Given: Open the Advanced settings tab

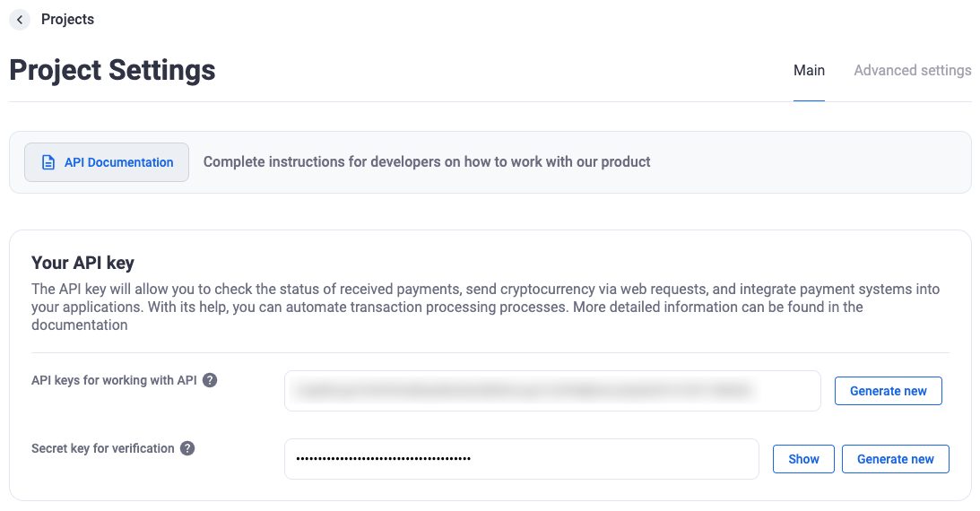Looking at the screenshot, I should pos(913,71).
